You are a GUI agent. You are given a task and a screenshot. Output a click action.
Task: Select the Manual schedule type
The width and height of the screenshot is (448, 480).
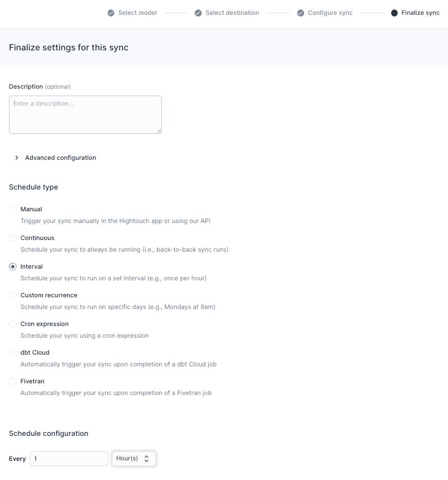coord(12,209)
